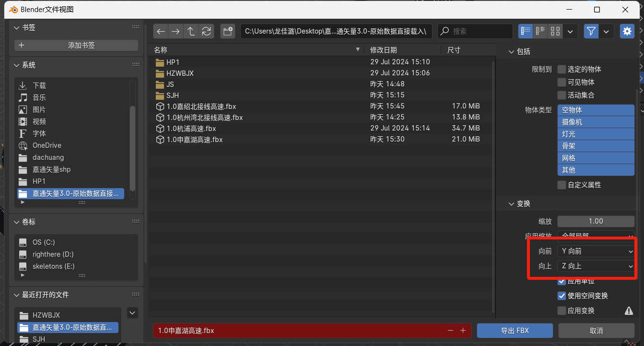Go forward to next folder arrow

(x=176, y=31)
